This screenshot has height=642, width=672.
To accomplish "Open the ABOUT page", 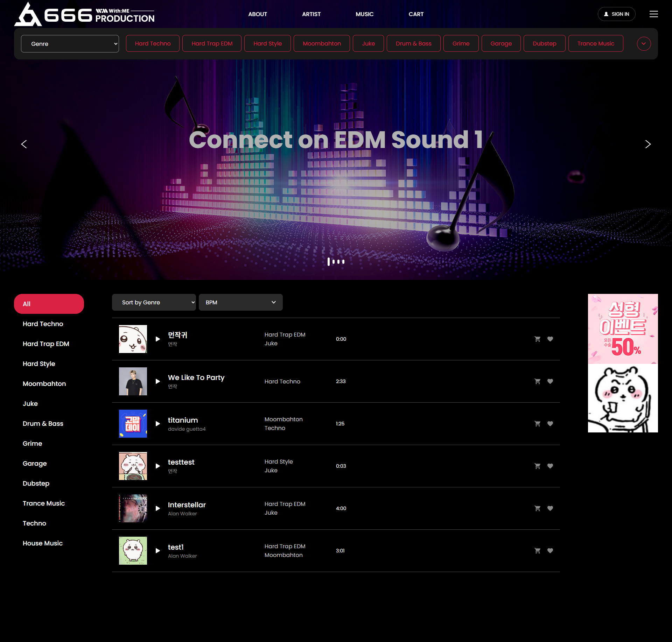I will 258,14.
